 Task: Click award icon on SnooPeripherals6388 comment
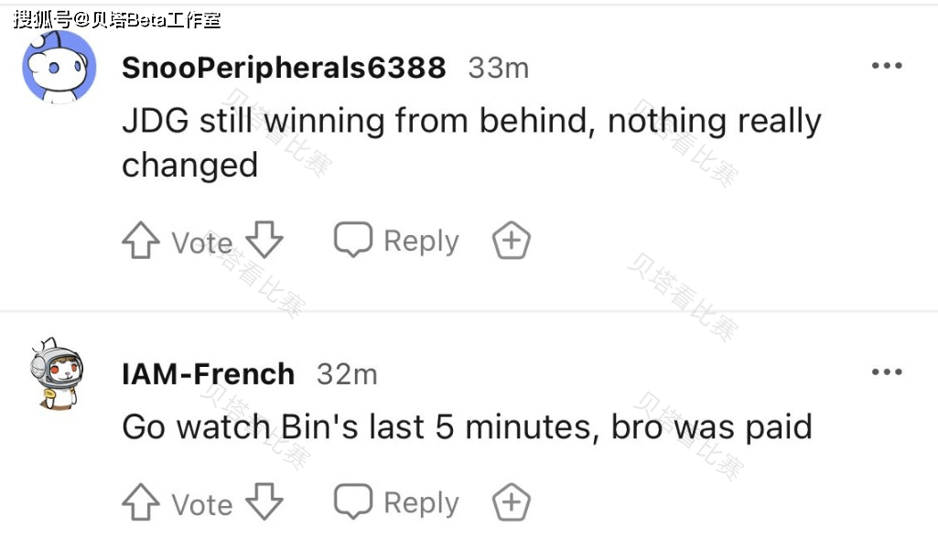(x=512, y=242)
